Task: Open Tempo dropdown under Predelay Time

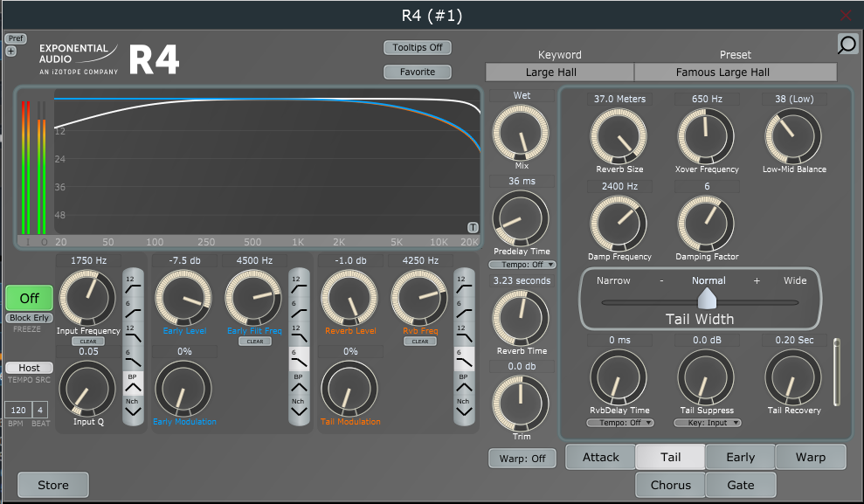Action: [522, 265]
